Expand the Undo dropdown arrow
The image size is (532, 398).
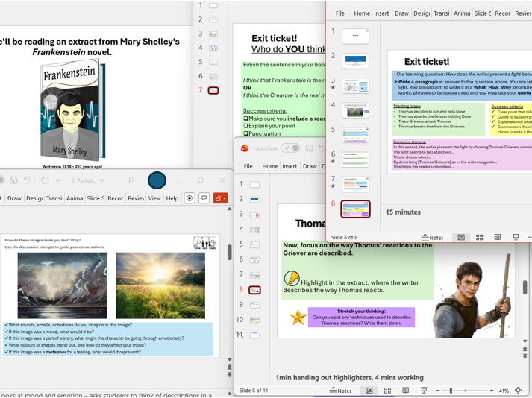point(35,180)
